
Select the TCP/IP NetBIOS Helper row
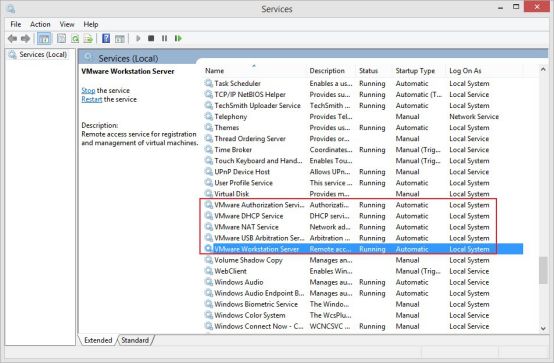pyautogui.click(x=363, y=94)
